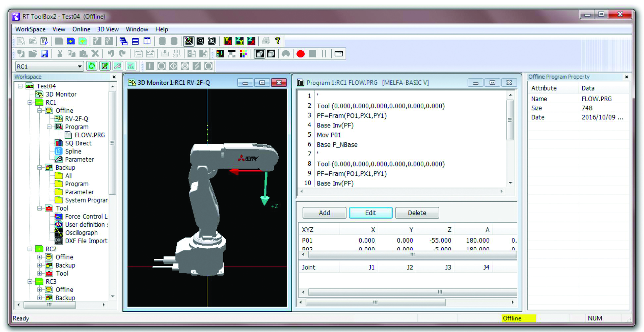Image resolution: width=644 pixels, height=332 pixels.
Task: Toggle the 3D view rotate mode
Action: 188,41
